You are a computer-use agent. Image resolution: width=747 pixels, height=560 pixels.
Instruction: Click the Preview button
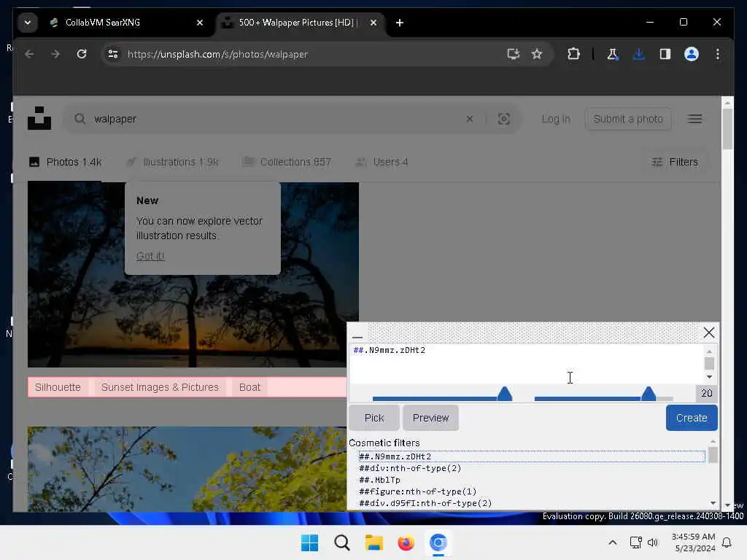pos(430,418)
